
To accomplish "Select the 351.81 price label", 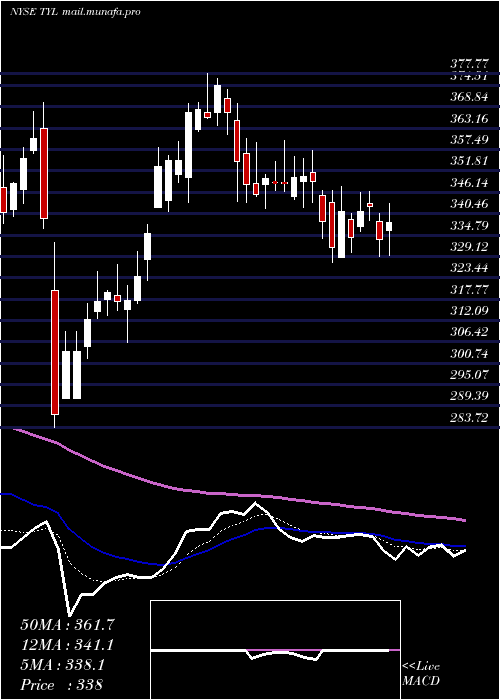I will [x=469, y=161].
